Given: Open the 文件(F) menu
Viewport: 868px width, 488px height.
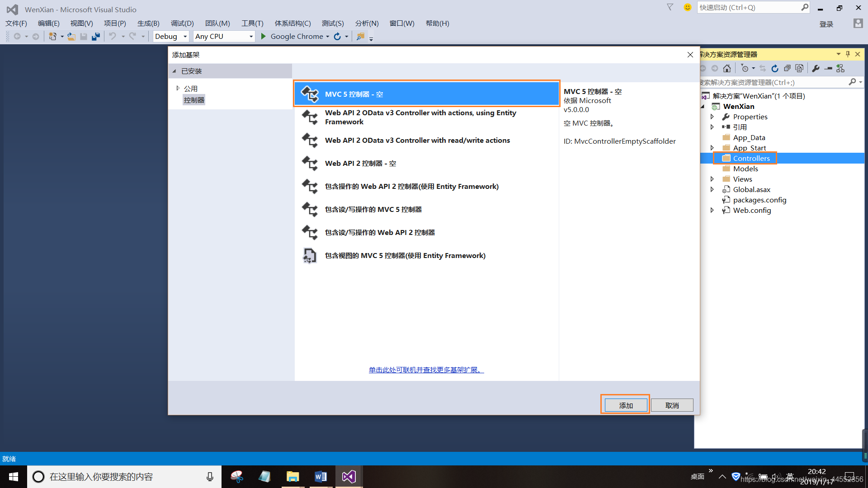Looking at the screenshot, I should [x=16, y=23].
